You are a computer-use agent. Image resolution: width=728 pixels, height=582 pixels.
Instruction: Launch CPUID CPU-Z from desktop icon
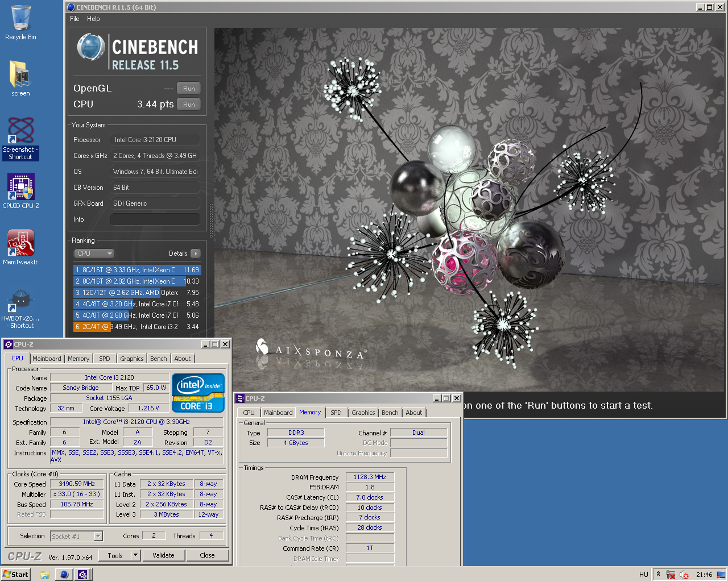(x=20, y=191)
